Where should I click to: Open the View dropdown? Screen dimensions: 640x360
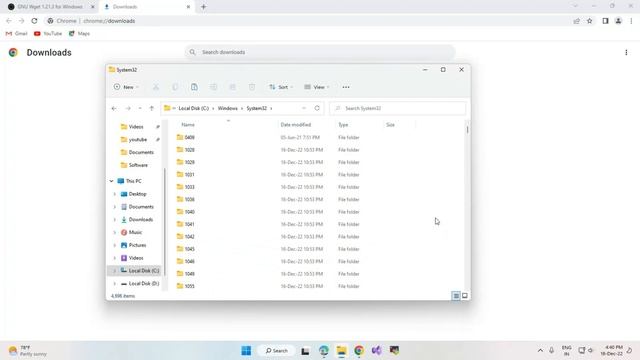pyautogui.click(x=317, y=87)
